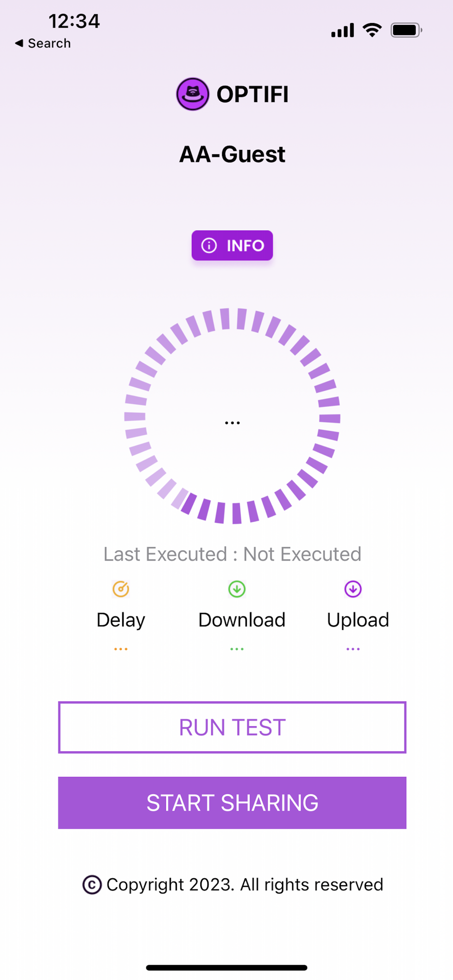Tap the START SHARING button
The width and height of the screenshot is (453, 980).
(232, 803)
